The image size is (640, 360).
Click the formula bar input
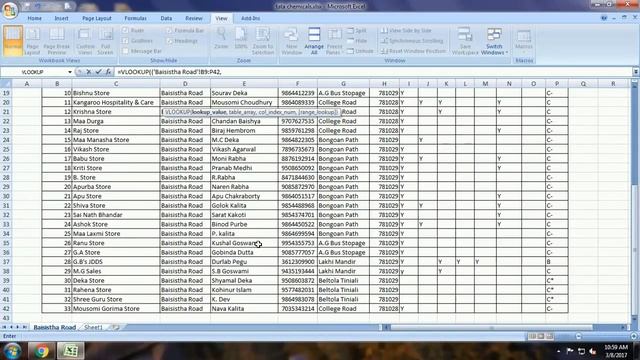point(373,72)
